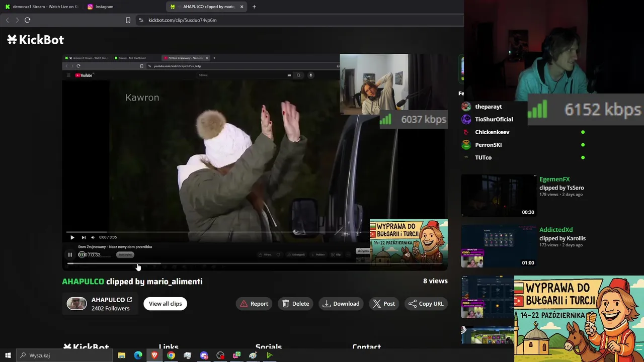
Task: Open PerronSKI featured streamer
Action: [488, 145]
